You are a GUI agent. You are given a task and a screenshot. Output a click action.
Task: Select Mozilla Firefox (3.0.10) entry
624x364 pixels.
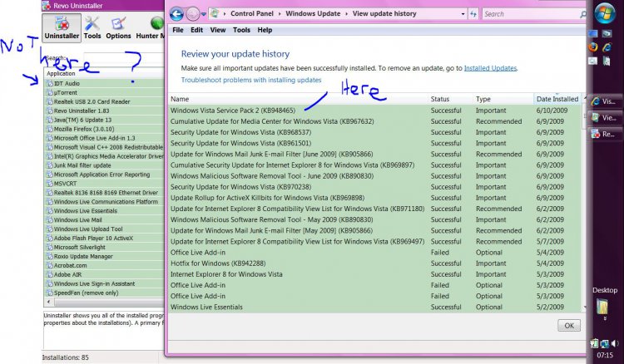point(104,129)
